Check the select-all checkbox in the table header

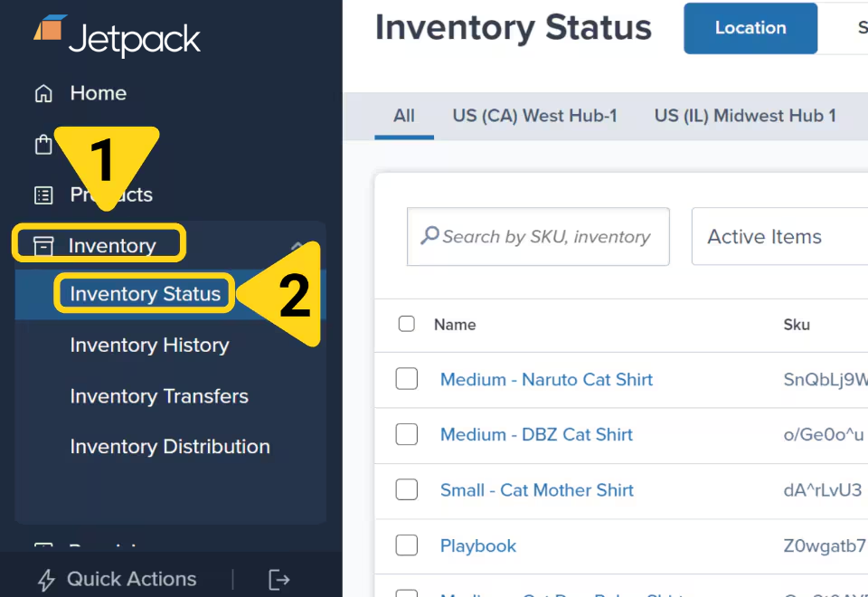click(x=406, y=324)
